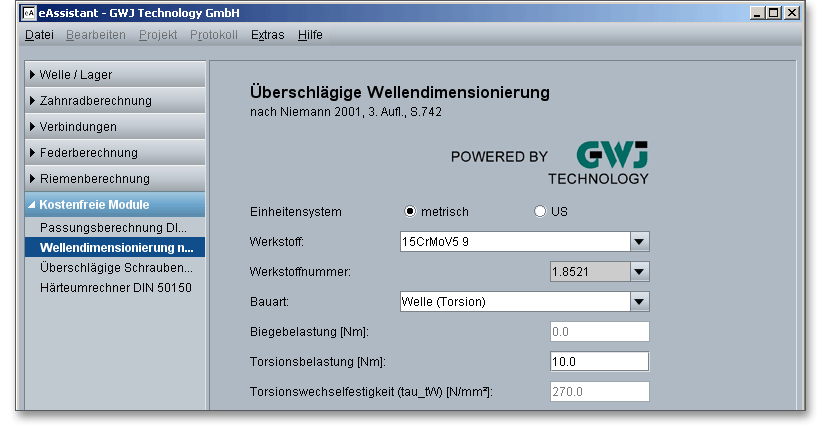Image resolution: width=821 pixels, height=426 pixels.
Task: Select the US units radio button
Action: click(x=540, y=212)
